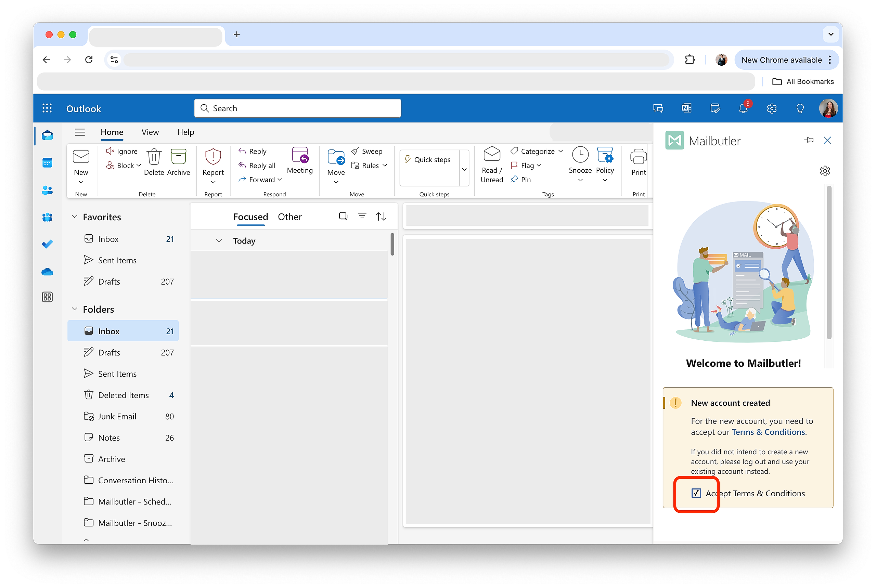Open the Terms & Conditions link
876x588 pixels.
pyautogui.click(x=768, y=432)
